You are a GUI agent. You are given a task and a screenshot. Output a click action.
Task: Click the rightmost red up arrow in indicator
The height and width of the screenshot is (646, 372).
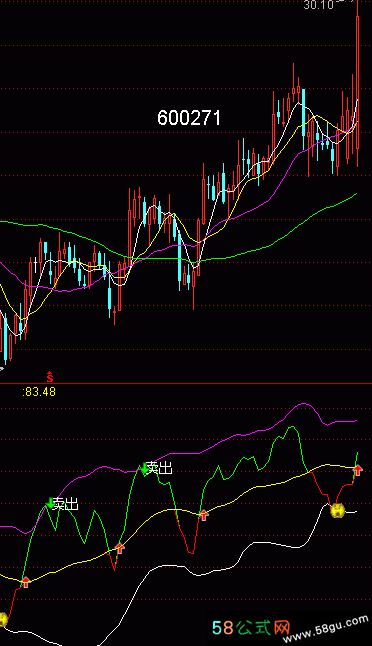coord(358,470)
